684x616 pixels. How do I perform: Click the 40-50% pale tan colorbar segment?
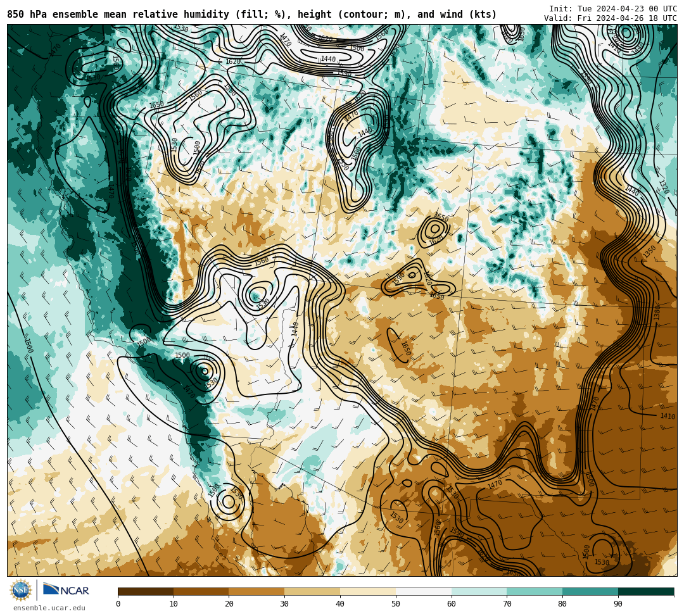[368, 591]
